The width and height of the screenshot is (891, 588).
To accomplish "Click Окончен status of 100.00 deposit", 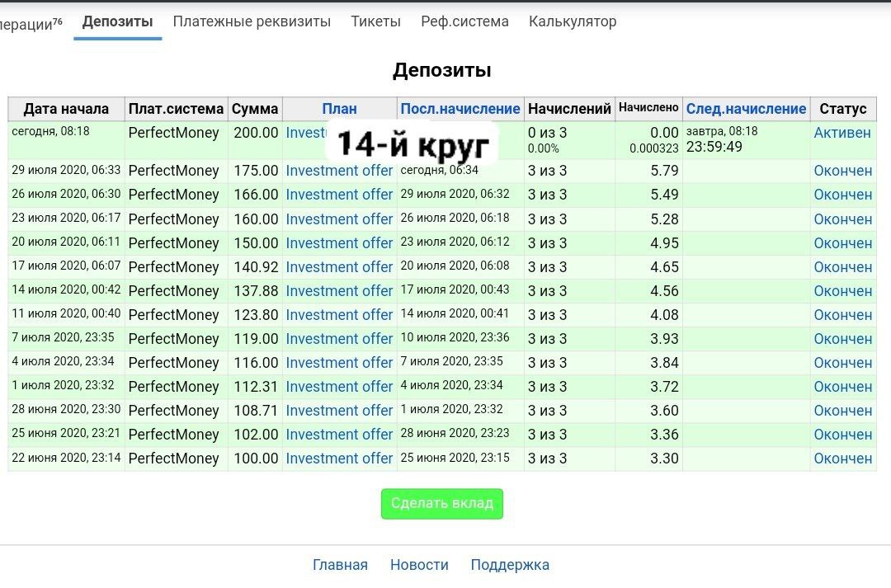I will coord(842,458).
